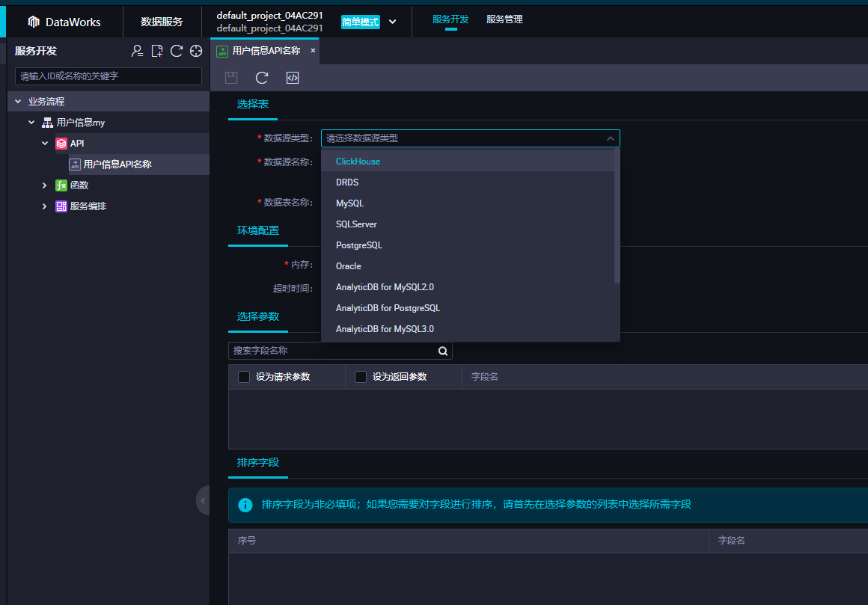
Task: Click the DataWorks logo icon
Action: 34,22
